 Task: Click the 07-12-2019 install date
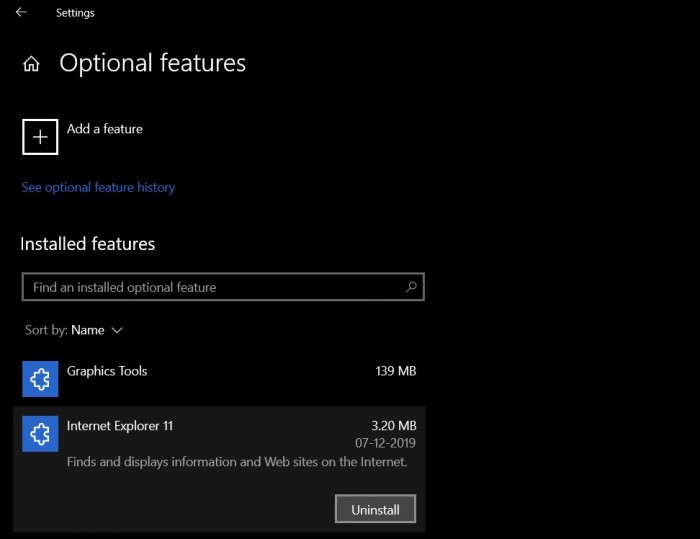coord(385,443)
